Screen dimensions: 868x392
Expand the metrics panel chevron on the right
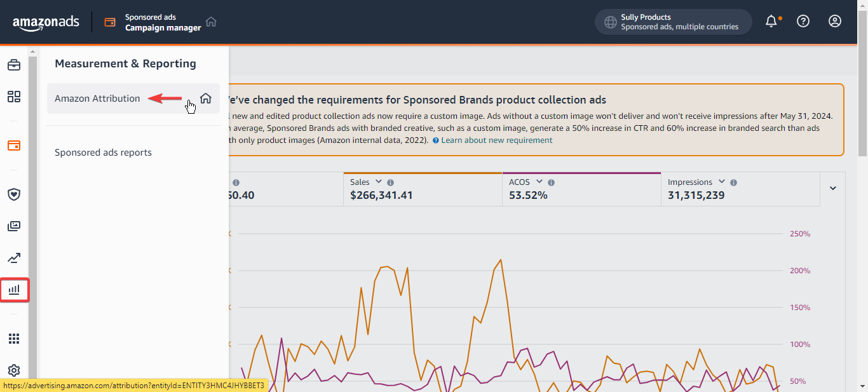click(x=832, y=188)
